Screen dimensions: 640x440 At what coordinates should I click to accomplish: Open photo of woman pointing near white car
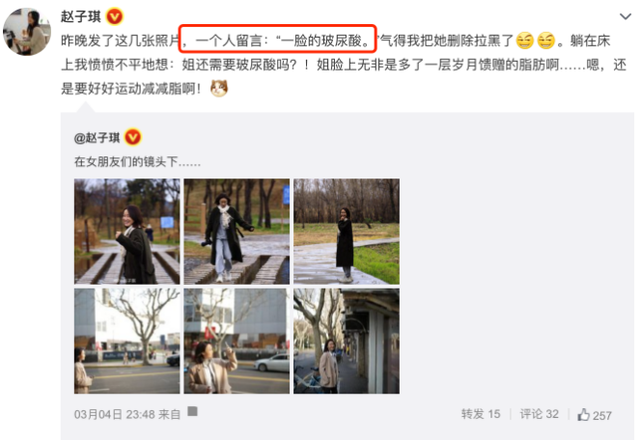[237, 341]
